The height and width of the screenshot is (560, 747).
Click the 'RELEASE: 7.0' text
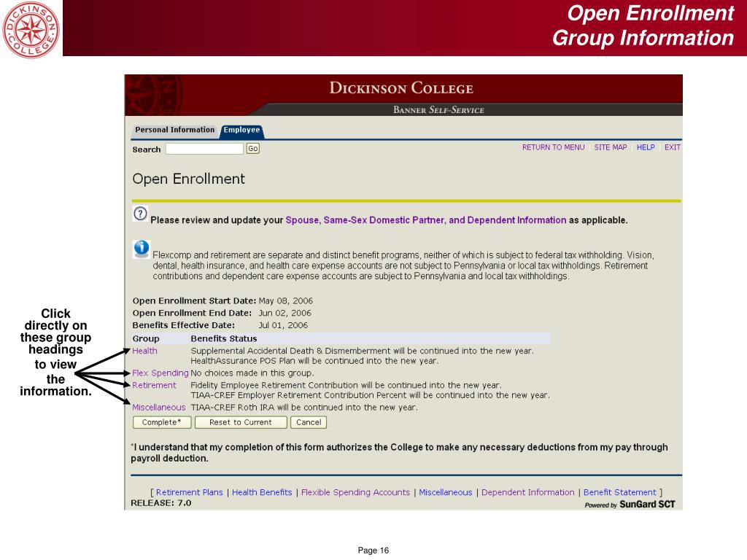coord(161,503)
